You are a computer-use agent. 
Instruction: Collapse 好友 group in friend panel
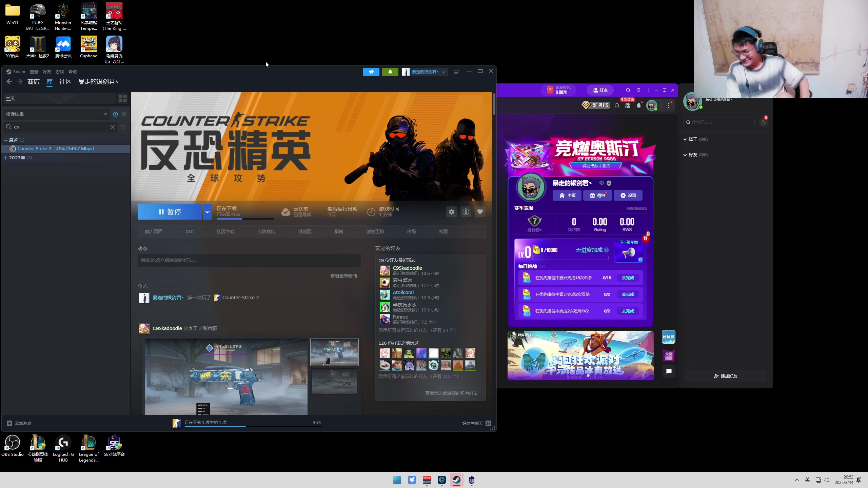pyautogui.click(x=685, y=155)
